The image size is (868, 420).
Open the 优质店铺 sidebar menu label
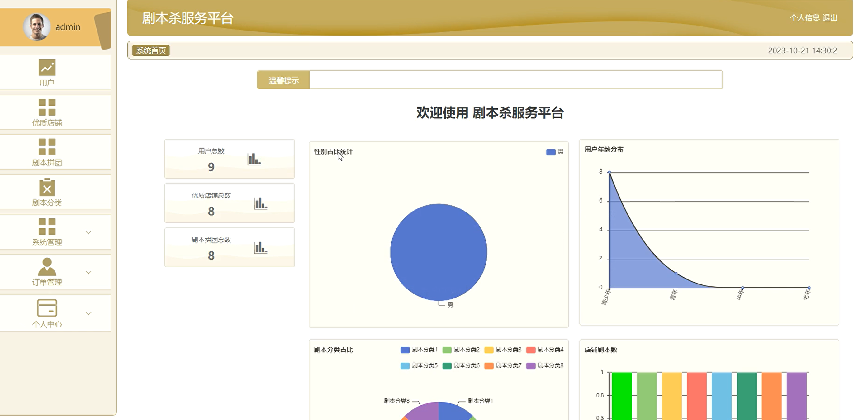pyautogui.click(x=47, y=123)
